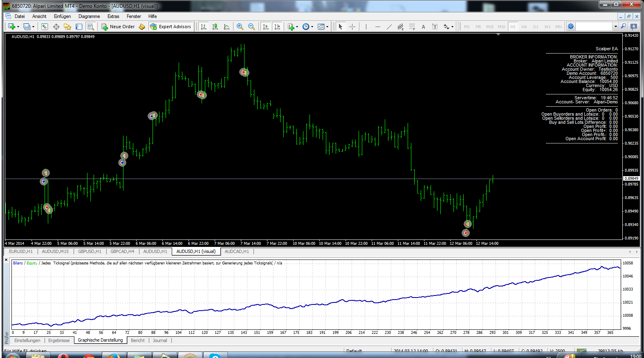
Task: Select the Fibonacci Retracement tool
Action: coord(412,27)
